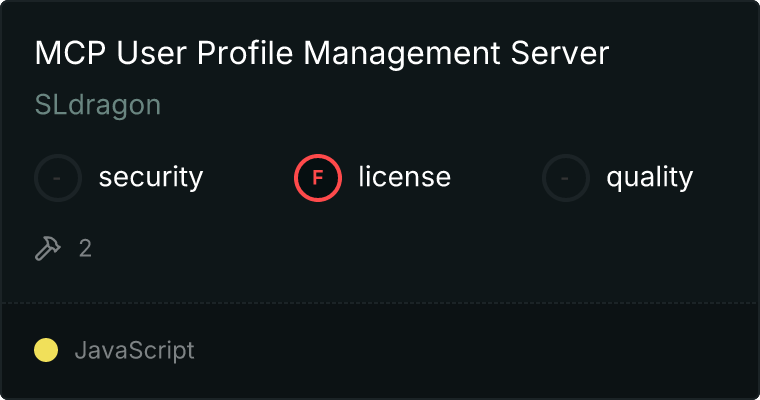Image resolution: width=760 pixels, height=400 pixels.
Task: Click the quality grade dash badge
Action: (566, 178)
